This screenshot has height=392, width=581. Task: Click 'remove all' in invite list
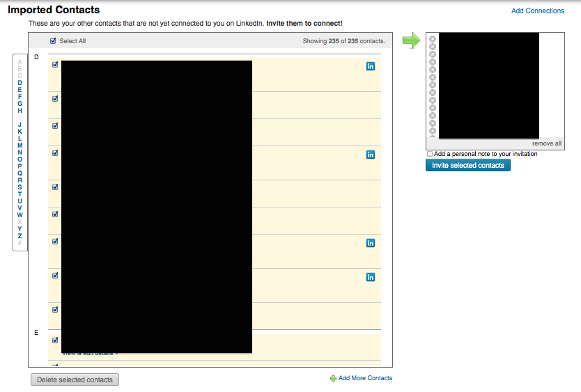pos(546,143)
